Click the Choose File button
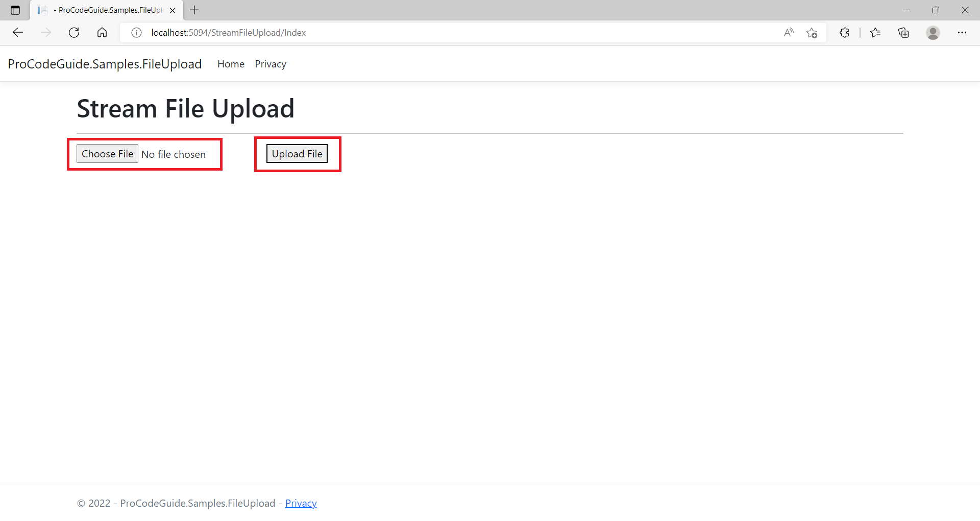 tap(107, 153)
